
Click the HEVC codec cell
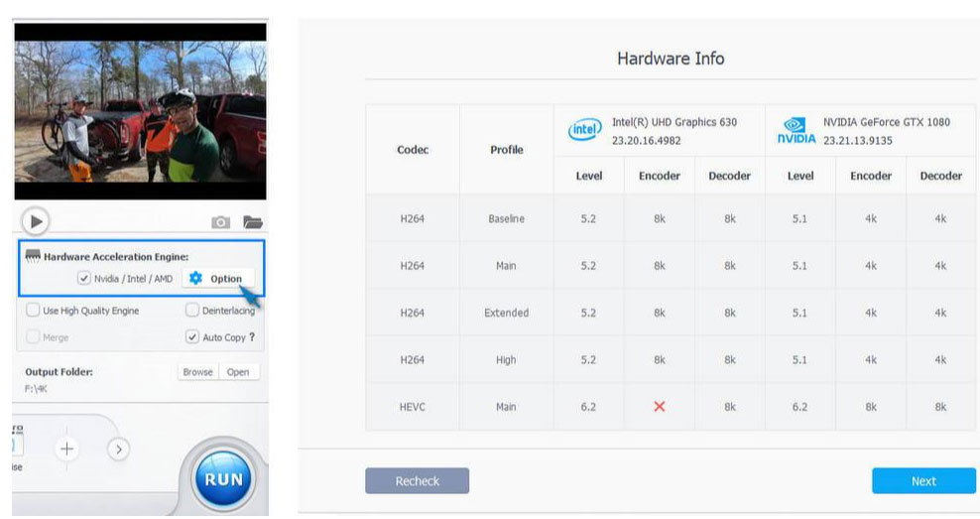pos(413,407)
